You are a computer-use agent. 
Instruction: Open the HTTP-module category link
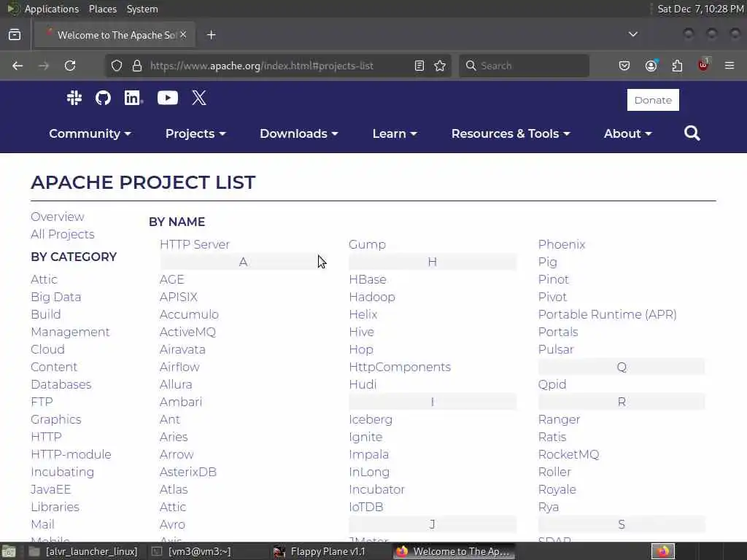71,455
